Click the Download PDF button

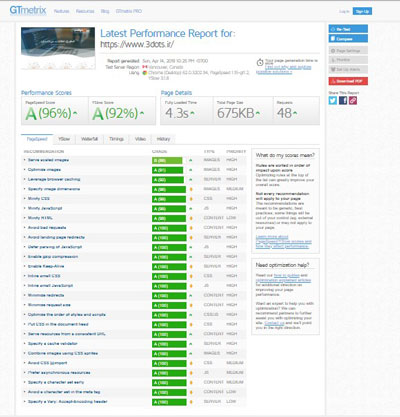click(x=348, y=81)
